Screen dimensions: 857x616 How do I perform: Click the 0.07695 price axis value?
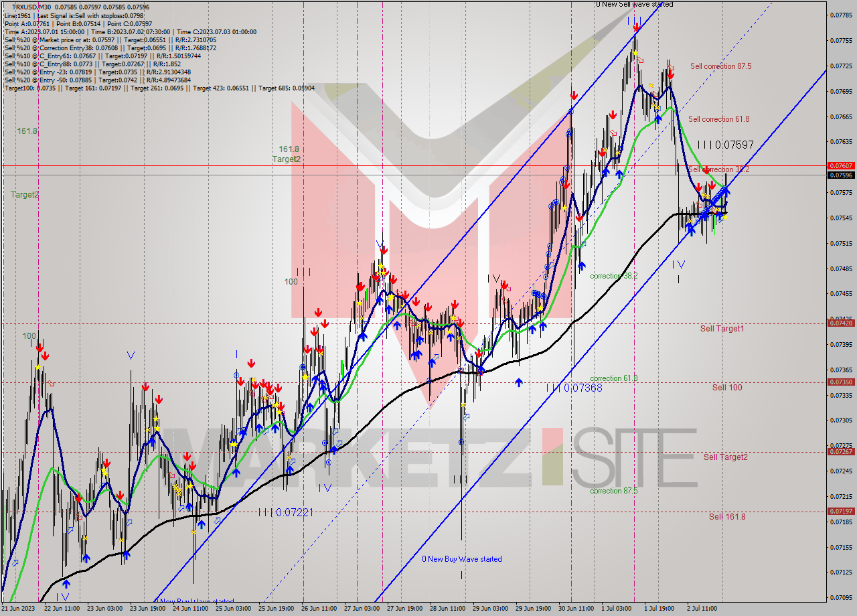click(842, 91)
